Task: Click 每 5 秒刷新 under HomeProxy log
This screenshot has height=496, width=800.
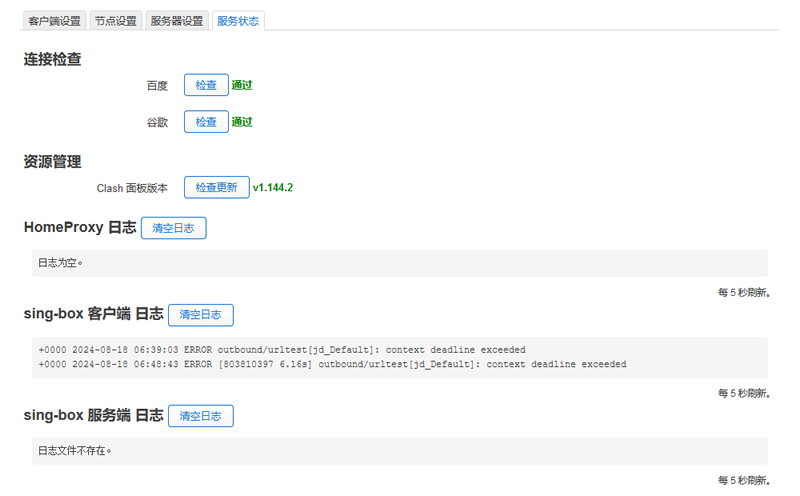Action: [744, 292]
